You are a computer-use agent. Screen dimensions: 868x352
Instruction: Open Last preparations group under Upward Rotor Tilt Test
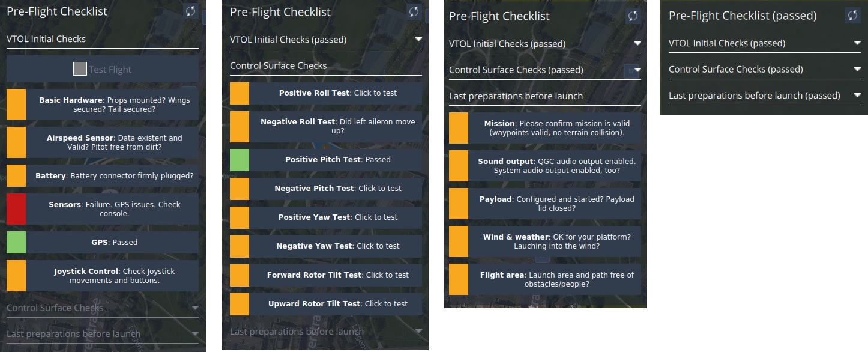(x=418, y=332)
